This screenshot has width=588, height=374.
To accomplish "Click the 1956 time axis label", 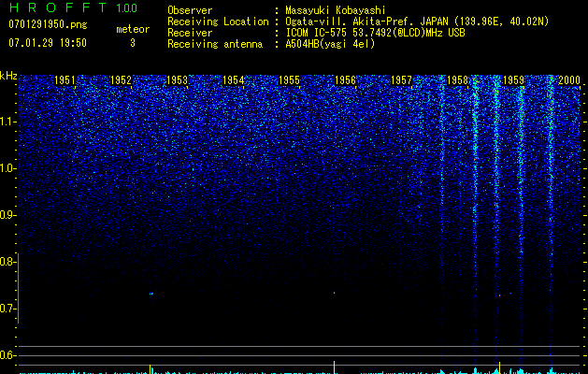I will point(345,80).
